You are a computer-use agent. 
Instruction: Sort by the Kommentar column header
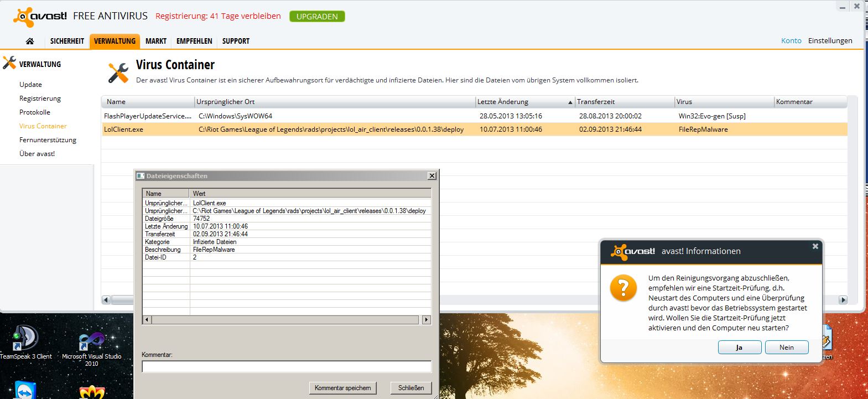coord(810,102)
